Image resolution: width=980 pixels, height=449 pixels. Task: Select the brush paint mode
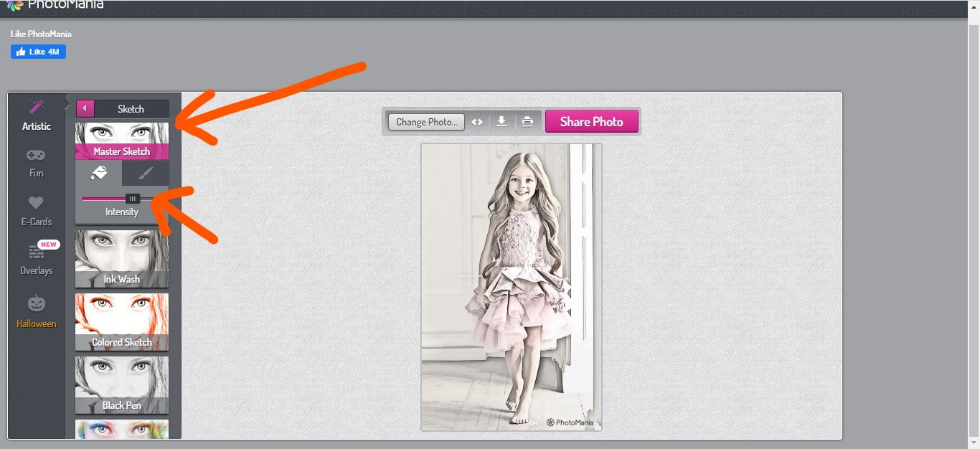pos(146,173)
